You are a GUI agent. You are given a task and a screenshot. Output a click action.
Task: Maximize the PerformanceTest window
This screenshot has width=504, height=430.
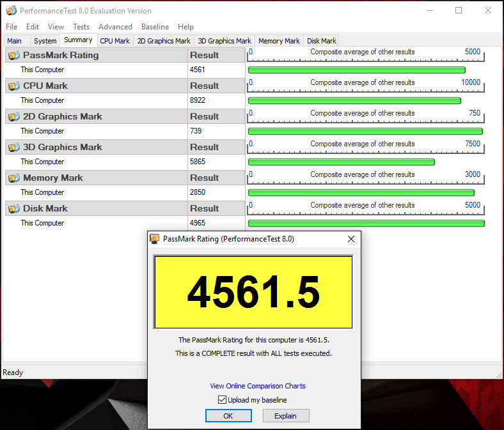point(459,11)
